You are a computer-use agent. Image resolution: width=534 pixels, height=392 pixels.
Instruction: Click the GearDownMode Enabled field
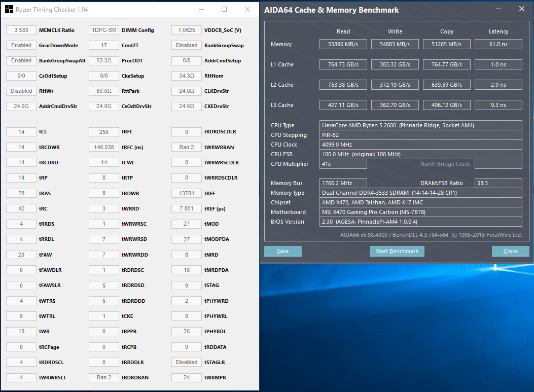pyautogui.click(x=21, y=45)
